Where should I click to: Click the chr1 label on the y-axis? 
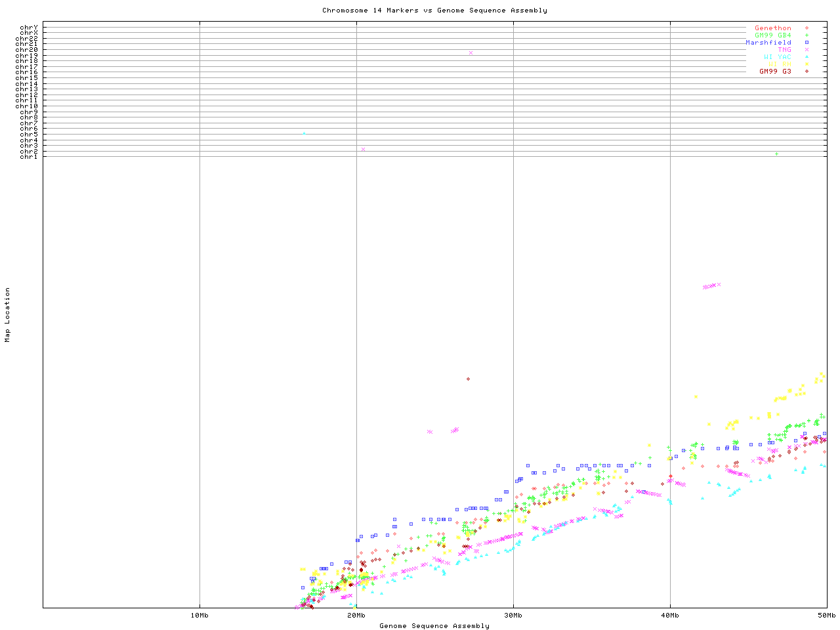[28, 157]
